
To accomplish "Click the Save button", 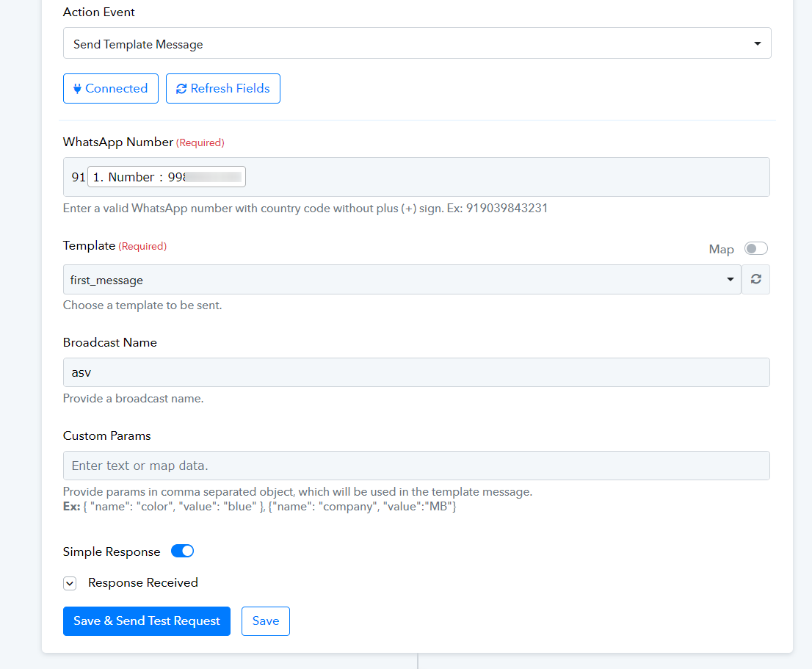I will coord(266,621).
